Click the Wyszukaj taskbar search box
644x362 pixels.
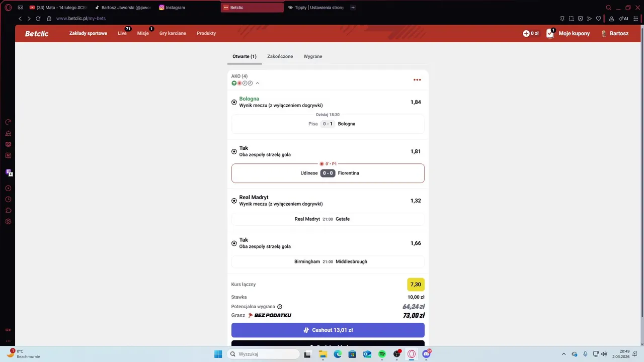click(x=262, y=354)
